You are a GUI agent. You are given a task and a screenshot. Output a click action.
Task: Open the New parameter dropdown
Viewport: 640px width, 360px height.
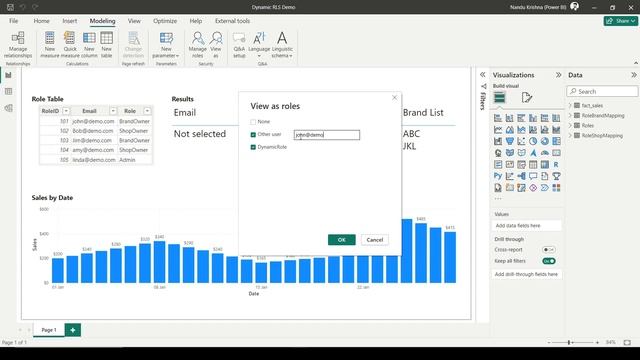(166, 45)
